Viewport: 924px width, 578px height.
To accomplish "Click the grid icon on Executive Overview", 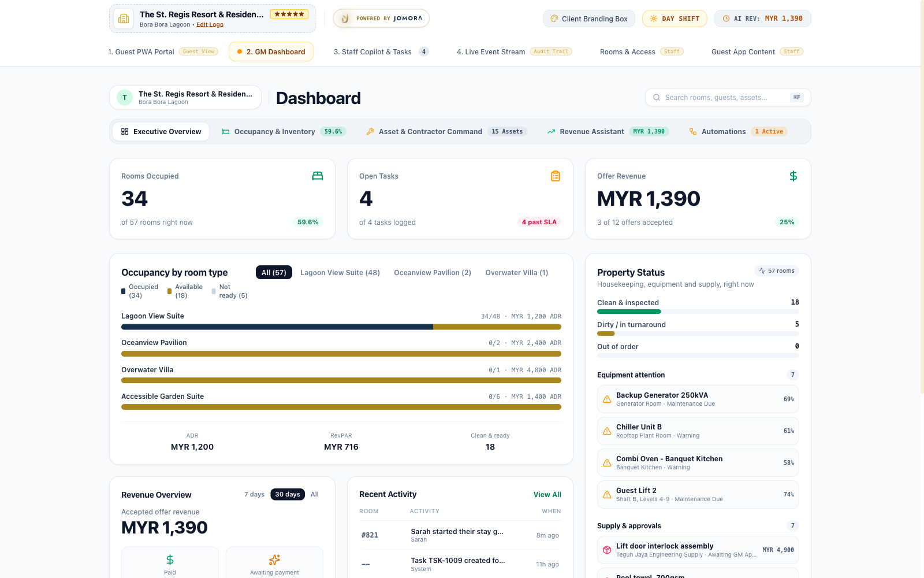I will [125, 132].
